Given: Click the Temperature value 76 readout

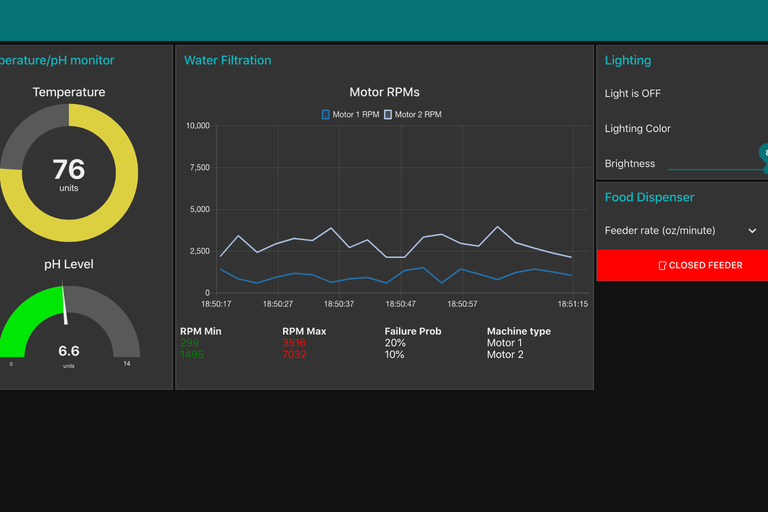Looking at the screenshot, I should pyautogui.click(x=68, y=169).
